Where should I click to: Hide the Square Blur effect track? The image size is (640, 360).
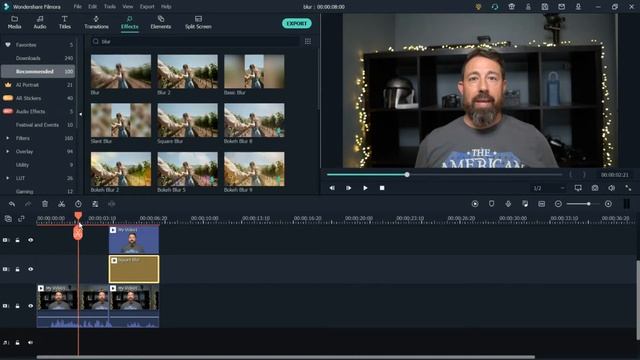coord(31,269)
